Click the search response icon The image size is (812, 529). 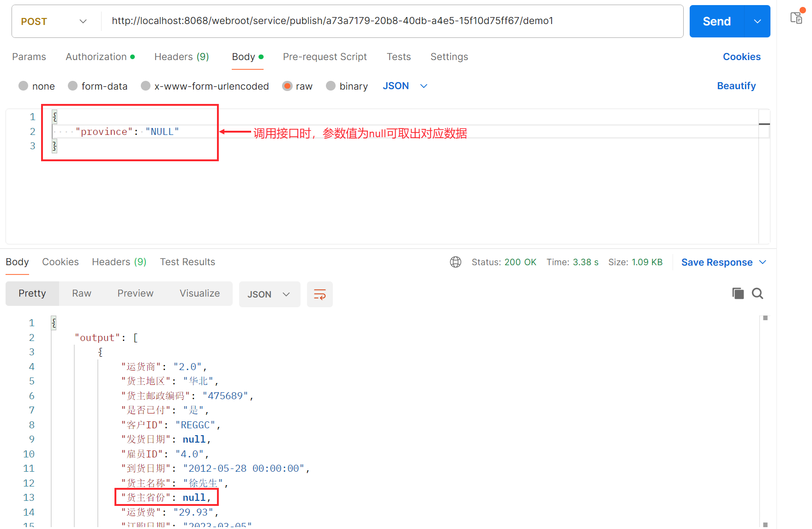[x=758, y=293]
